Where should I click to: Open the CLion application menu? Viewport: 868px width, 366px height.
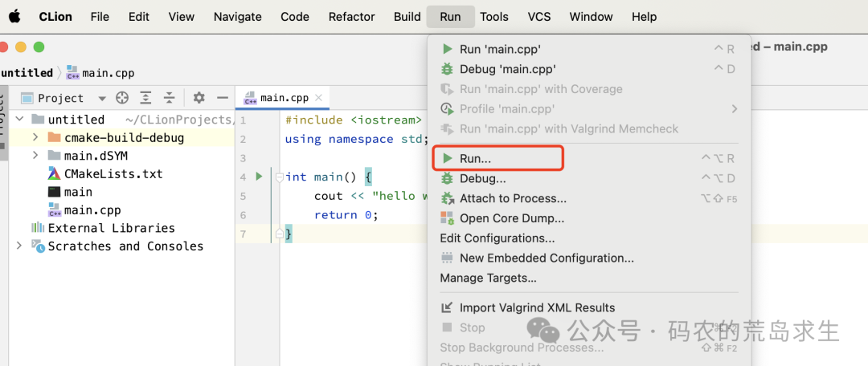coord(55,17)
